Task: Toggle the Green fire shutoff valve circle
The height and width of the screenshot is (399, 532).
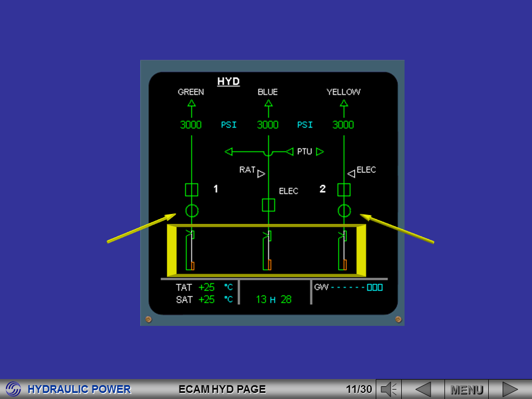Action: tap(191, 211)
